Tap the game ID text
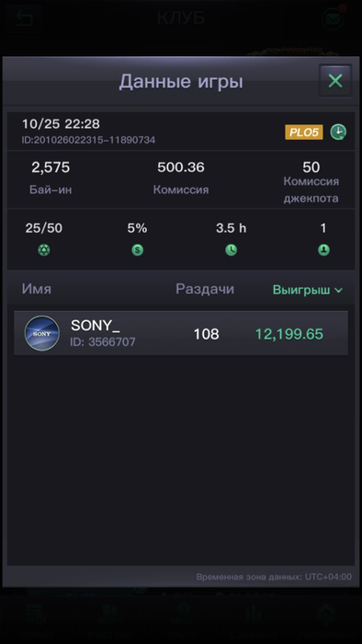This screenshot has height=644, width=362. click(x=88, y=140)
